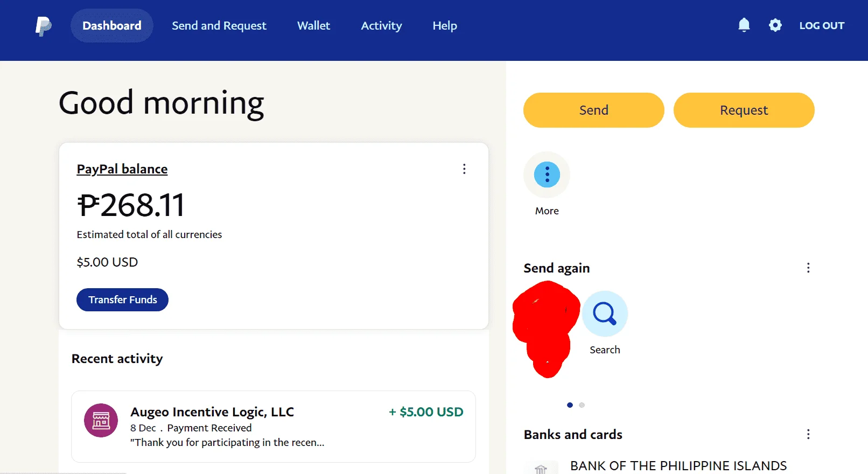Click LOG OUT
This screenshot has width=868, height=474.
point(822,25)
